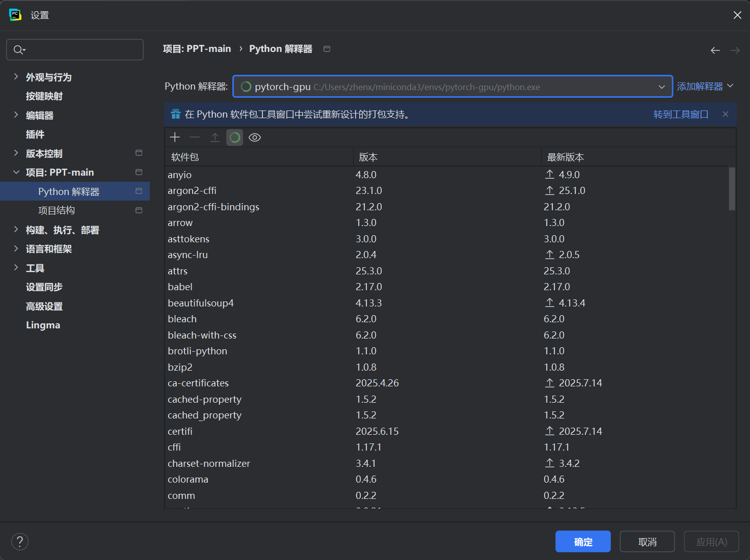Click upgrade arrow for certifi 2025.7.14
The width and height of the screenshot is (750, 560).
pyautogui.click(x=550, y=431)
